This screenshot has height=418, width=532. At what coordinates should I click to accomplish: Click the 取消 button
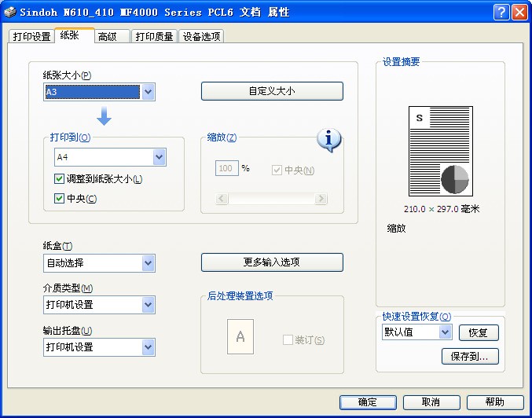(x=431, y=402)
